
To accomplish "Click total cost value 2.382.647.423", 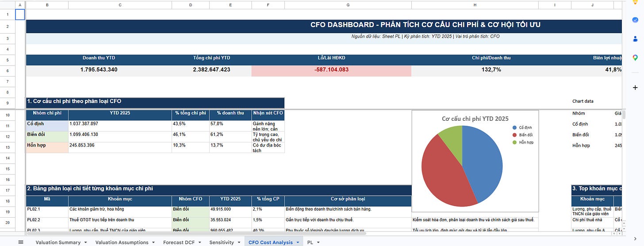I will 211,70.
